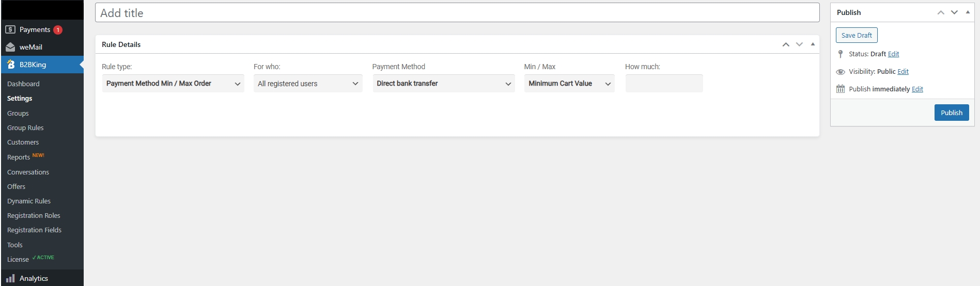
Task: Click the B2BKing logo icon
Action: (x=11, y=65)
